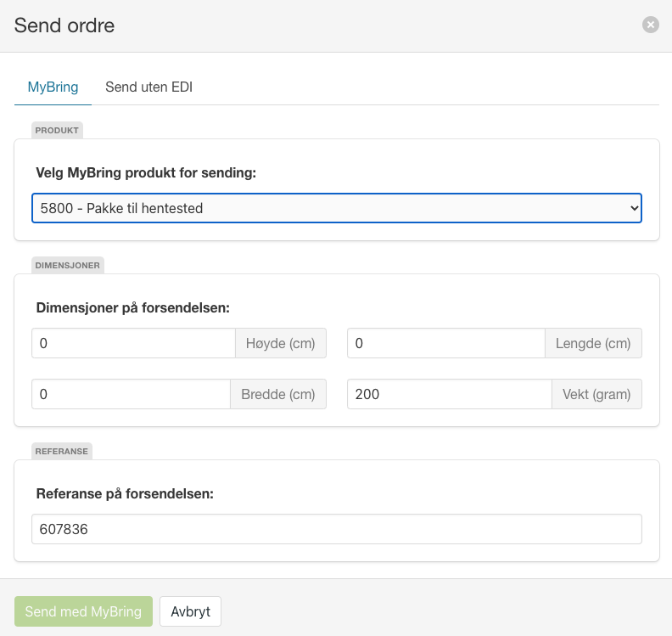Focus the Høyde (cm) input field

click(134, 343)
